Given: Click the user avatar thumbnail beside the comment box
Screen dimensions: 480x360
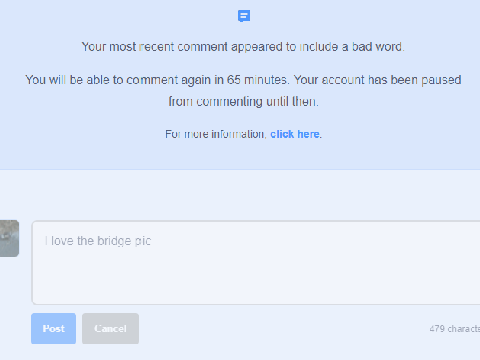Looking at the screenshot, I should (9, 238).
